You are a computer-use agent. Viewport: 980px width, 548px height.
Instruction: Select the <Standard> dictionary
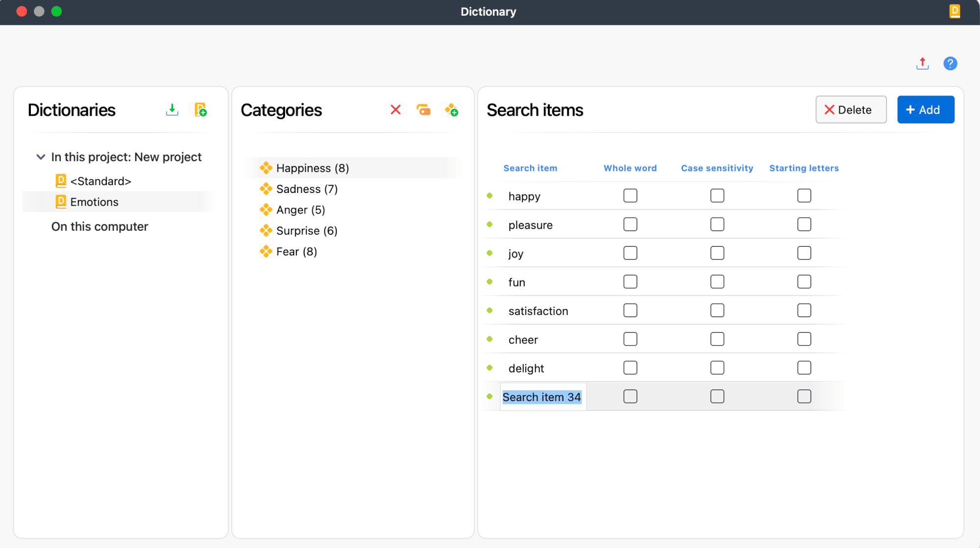[x=100, y=181]
